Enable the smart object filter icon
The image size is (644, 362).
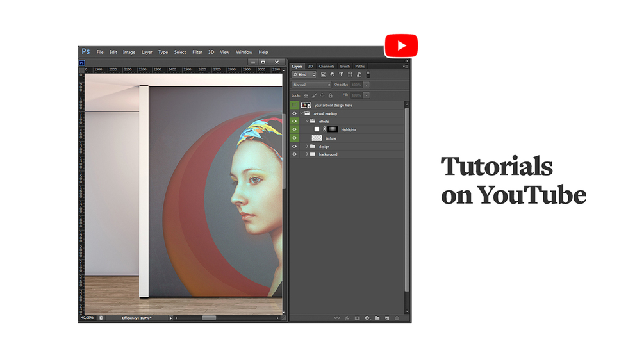(359, 74)
